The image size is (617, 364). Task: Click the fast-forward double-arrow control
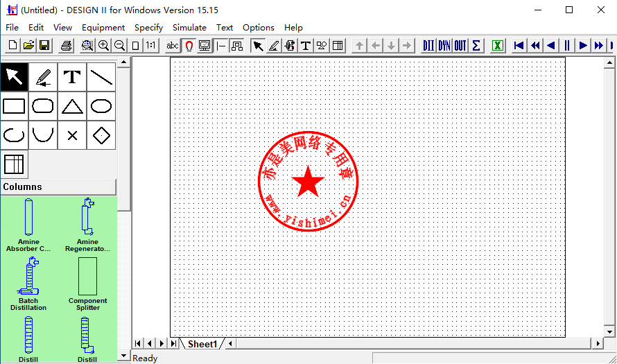pyautogui.click(x=599, y=46)
